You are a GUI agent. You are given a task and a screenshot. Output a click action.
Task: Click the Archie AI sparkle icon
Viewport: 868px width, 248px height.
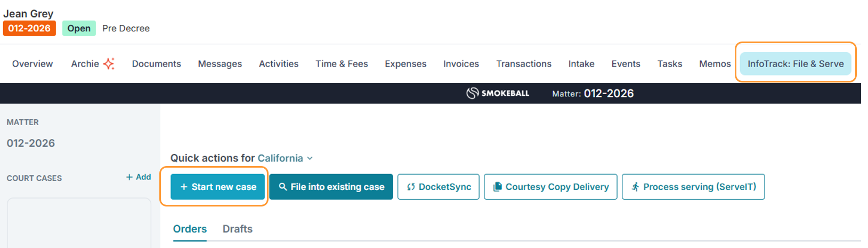pos(109,64)
